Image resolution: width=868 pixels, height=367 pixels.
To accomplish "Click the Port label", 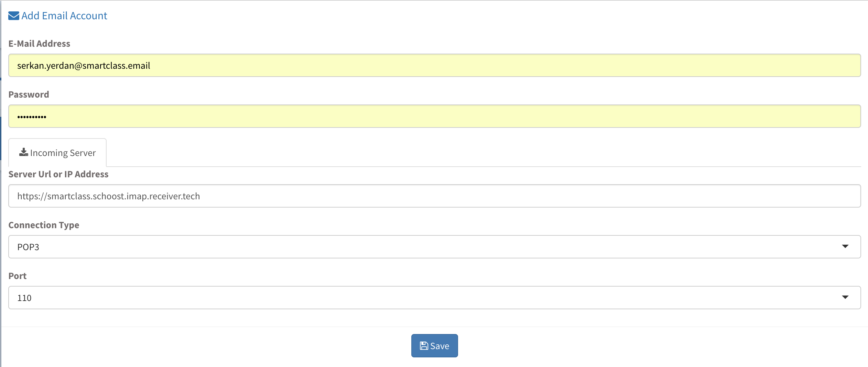I will click(x=18, y=276).
